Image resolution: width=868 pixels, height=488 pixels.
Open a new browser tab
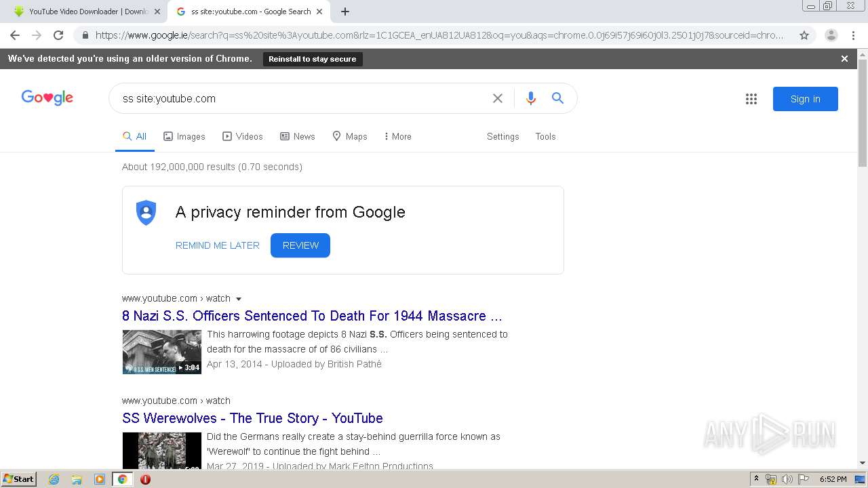345,12
